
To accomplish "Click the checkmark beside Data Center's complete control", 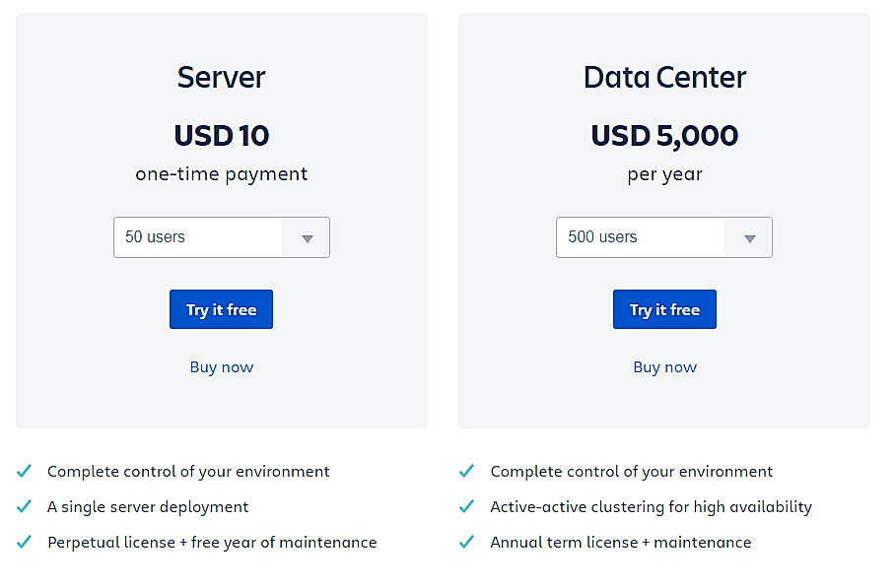I will point(467,471).
